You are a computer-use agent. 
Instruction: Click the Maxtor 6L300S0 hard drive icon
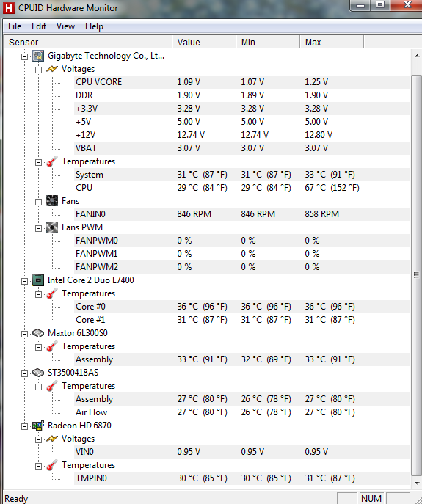(x=38, y=333)
